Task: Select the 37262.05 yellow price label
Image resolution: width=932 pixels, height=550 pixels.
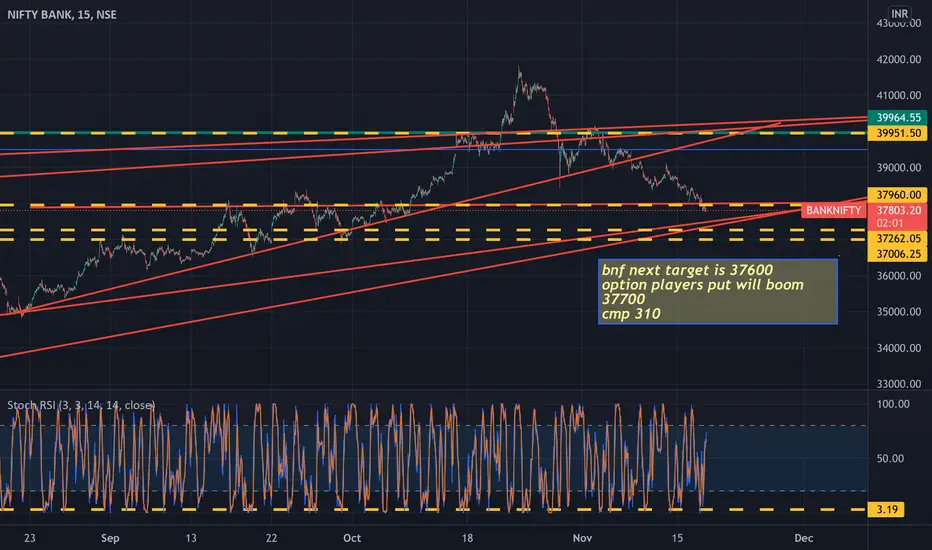Action: click(x=898, y=238)
